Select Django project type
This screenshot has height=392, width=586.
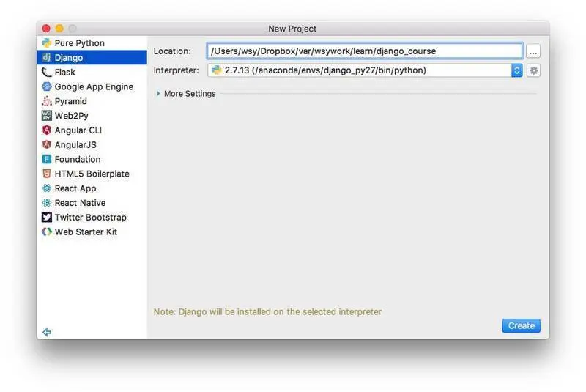coord(92,58)
